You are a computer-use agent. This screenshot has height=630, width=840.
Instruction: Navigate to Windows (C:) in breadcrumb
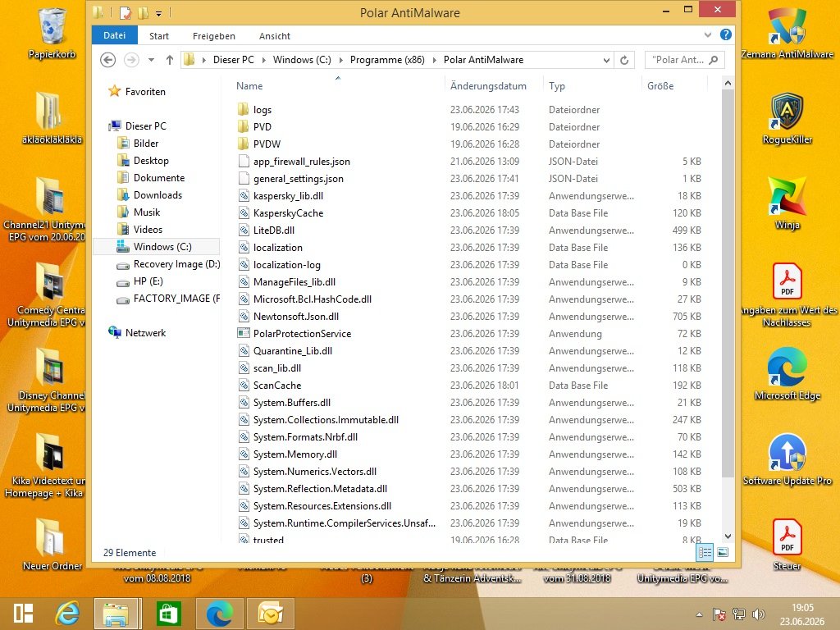[302, 60]
